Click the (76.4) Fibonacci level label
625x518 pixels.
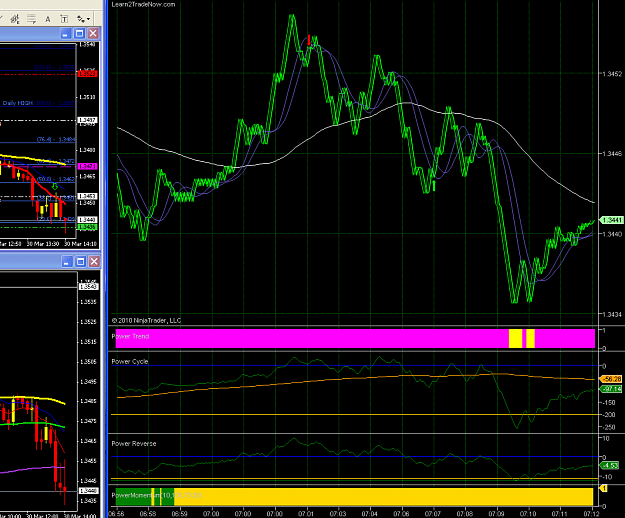click(x=56, y=139)
